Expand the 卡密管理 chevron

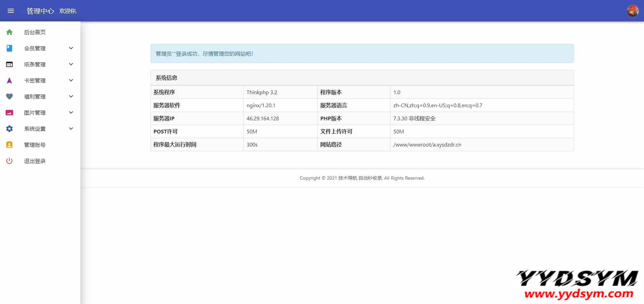(x=71, y=80)
